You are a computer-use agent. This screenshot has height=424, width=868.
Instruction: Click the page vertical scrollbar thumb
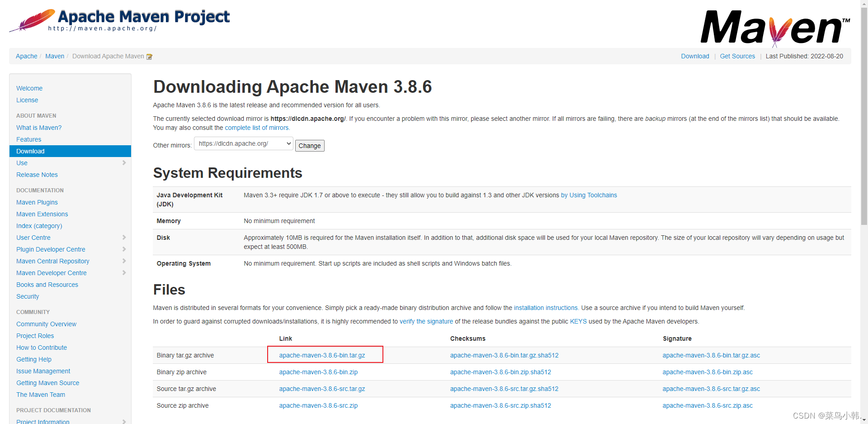click(x=864, y=117)
